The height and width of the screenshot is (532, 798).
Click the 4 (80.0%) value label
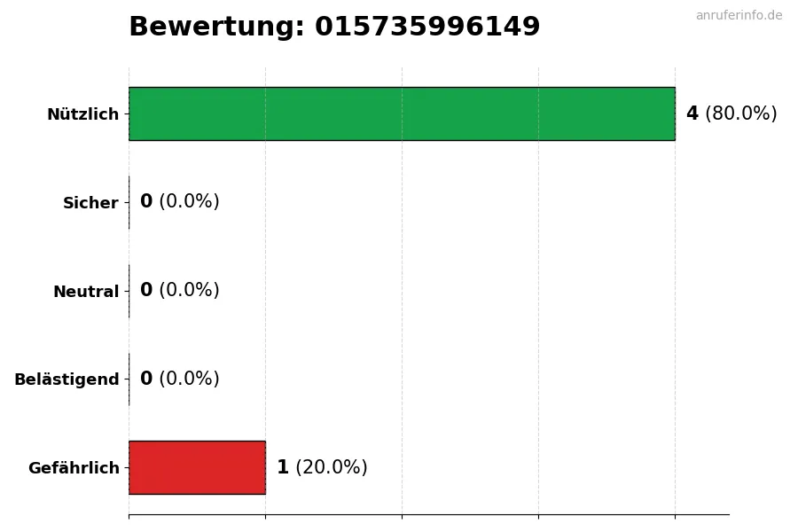click(x=731, y=113)
